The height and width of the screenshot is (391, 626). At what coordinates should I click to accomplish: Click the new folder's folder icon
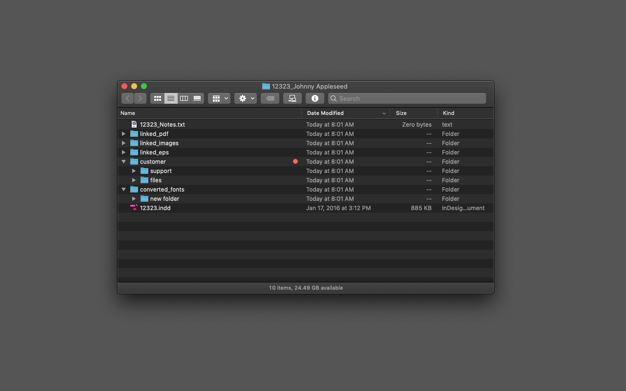pyautogui.click(x=145, y=198)
